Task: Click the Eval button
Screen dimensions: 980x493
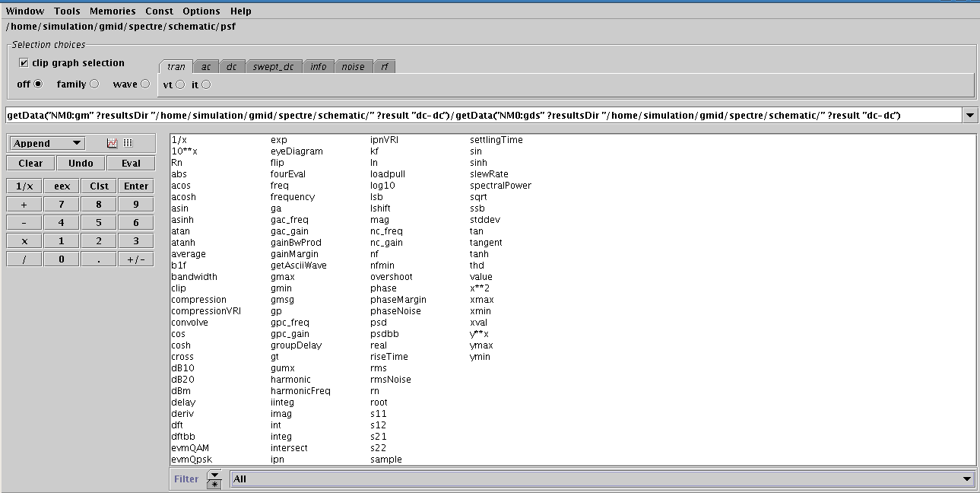Action: click(131, 163)
